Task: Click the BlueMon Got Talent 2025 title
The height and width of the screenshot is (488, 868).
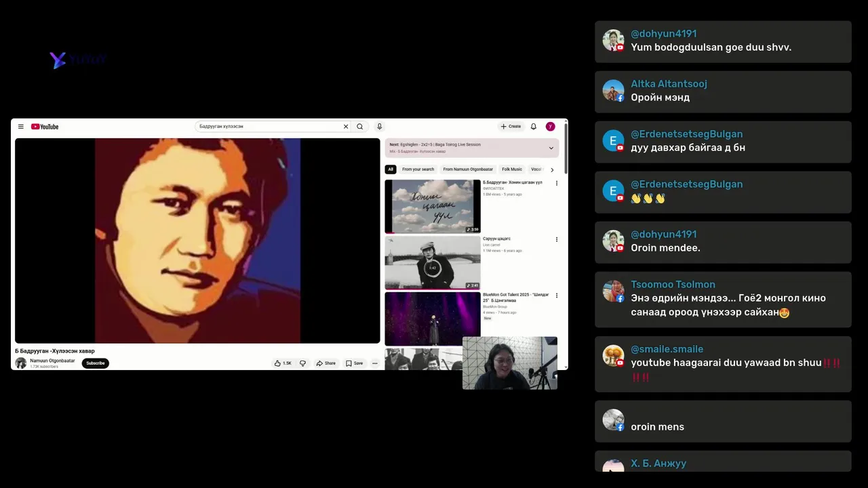Action: [x=515, y=298]
